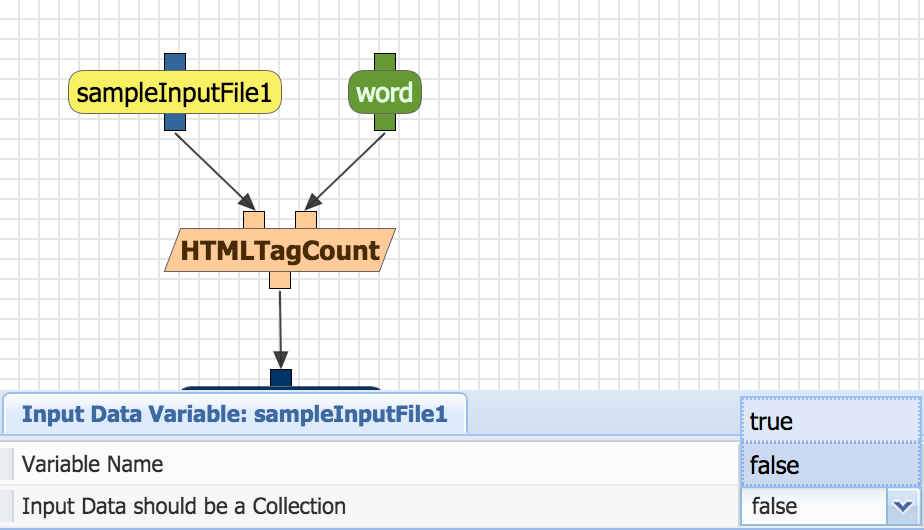Click the green top port of word node
The width and height of the screenshot is (924, 530).
[x=385, y=63]
